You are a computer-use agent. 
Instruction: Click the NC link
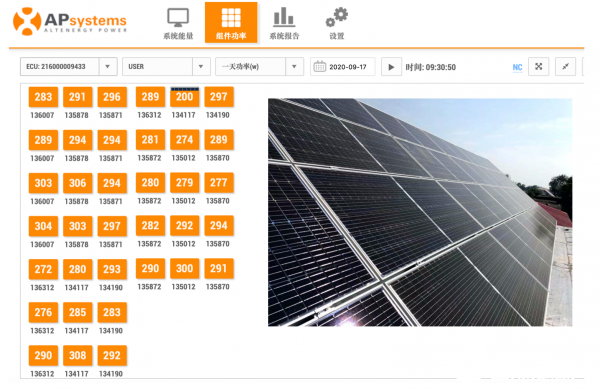(517, 67)
